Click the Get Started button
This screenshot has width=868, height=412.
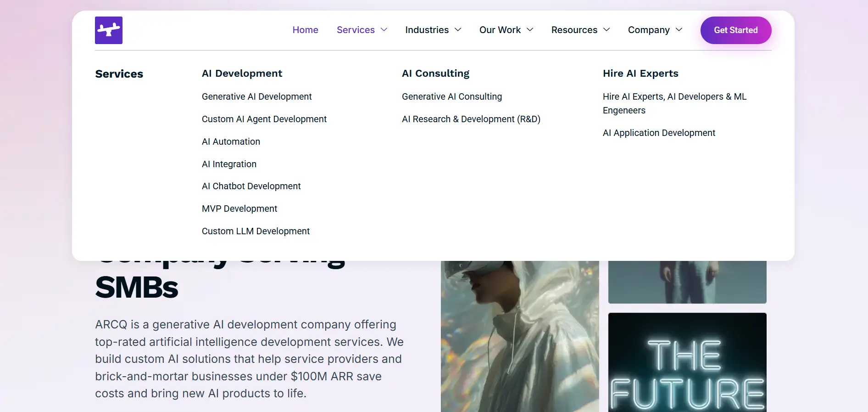736,30
